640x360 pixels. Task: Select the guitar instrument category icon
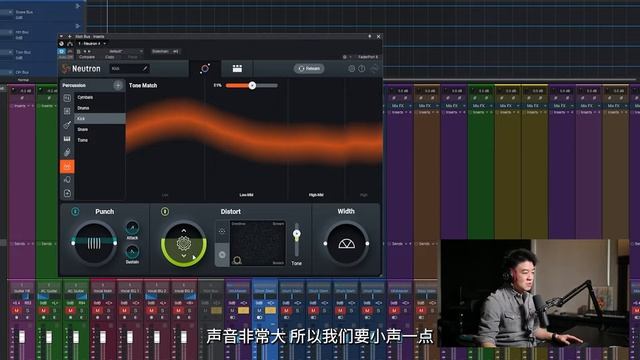coord(67,125)
